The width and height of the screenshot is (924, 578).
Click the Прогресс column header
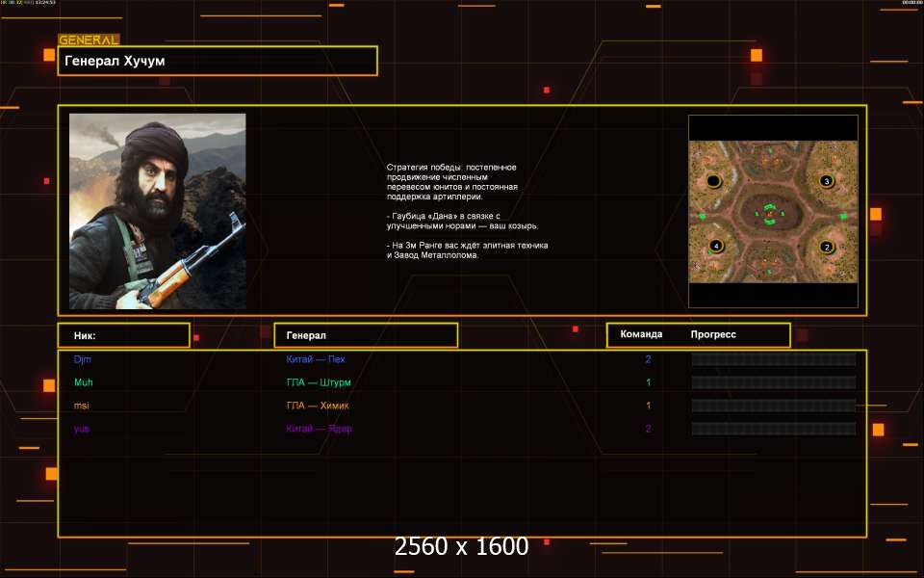pos(713,334)
